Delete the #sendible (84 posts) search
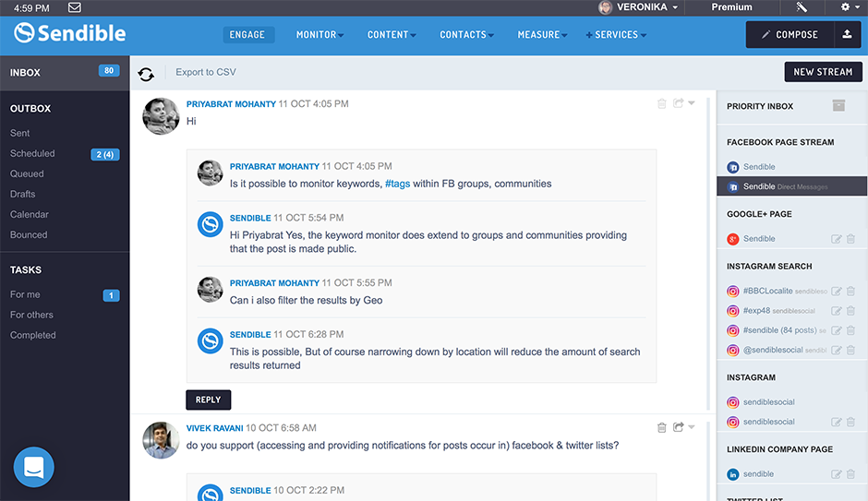868x501 pixels. [x=850, y=330]
